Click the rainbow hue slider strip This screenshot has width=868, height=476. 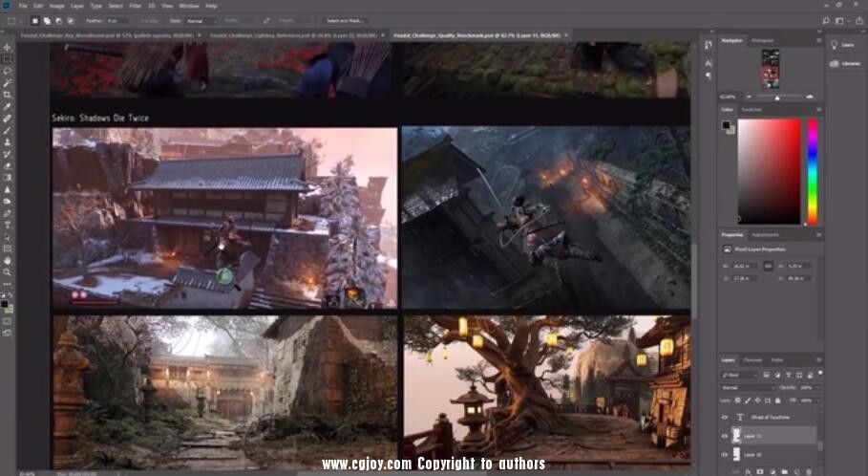813,172
